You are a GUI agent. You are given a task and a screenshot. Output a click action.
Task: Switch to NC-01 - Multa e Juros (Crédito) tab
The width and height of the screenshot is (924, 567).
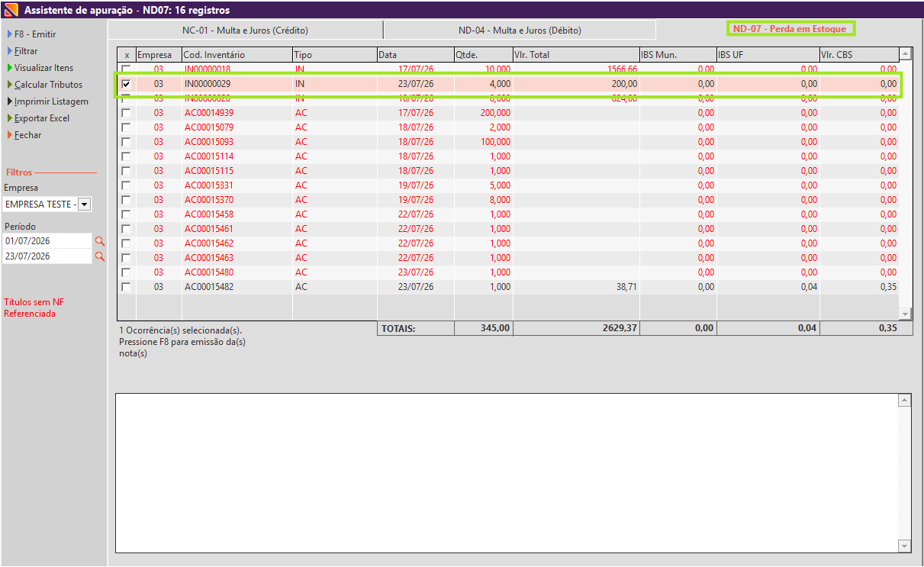[x=245, y=31]
